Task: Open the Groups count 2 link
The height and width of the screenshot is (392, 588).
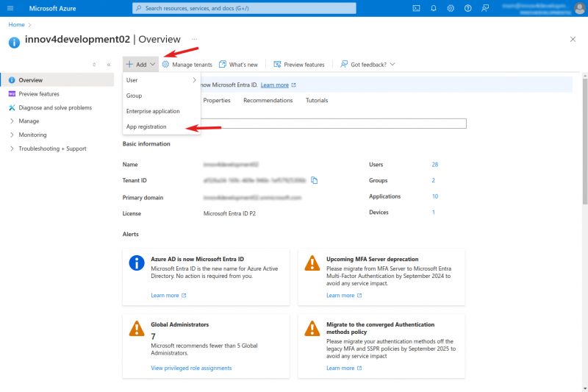Action: pyautogui.click(x=433, y=180)
